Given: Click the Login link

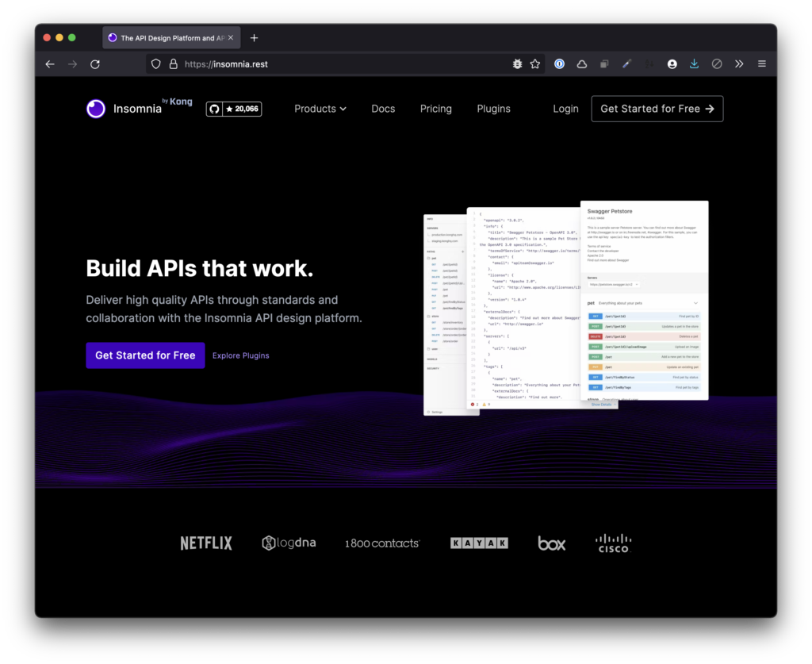Looking at the screenshot, I should click(x=565, y=109).
